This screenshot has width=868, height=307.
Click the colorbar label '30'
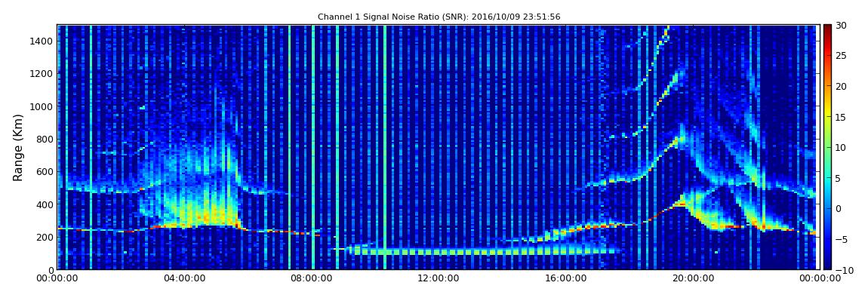(841, 26)
